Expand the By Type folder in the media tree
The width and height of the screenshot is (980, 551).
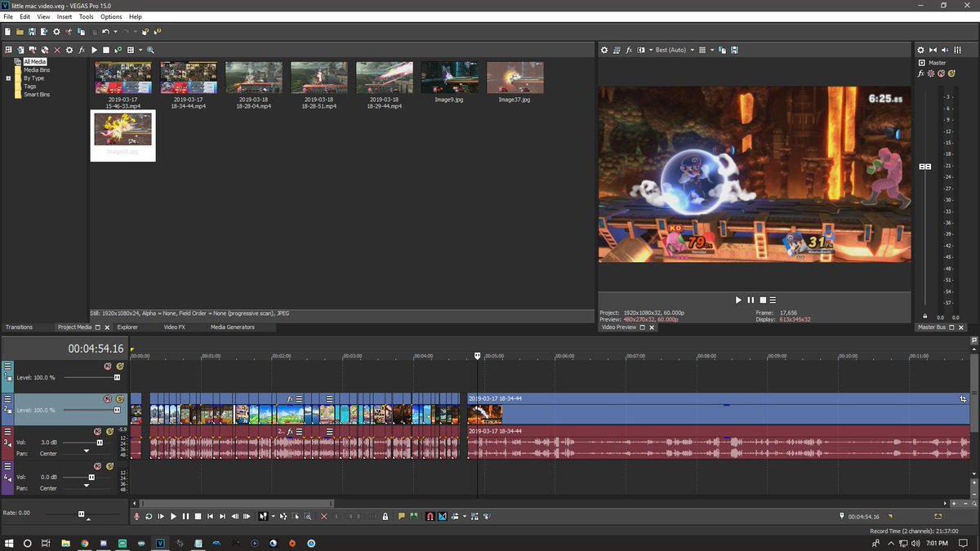8,78
